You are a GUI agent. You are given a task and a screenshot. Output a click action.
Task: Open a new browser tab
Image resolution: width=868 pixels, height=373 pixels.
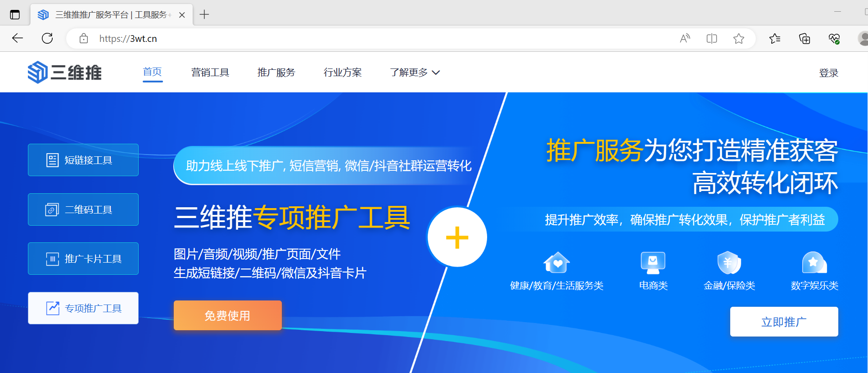[204, 15]
